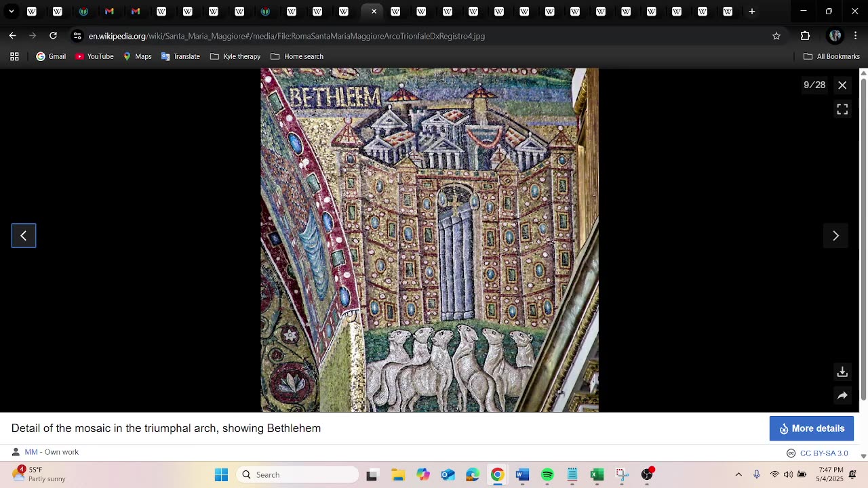Open the Wi-Fi network settings
868x488 pixels.
[x=774, y=474]
